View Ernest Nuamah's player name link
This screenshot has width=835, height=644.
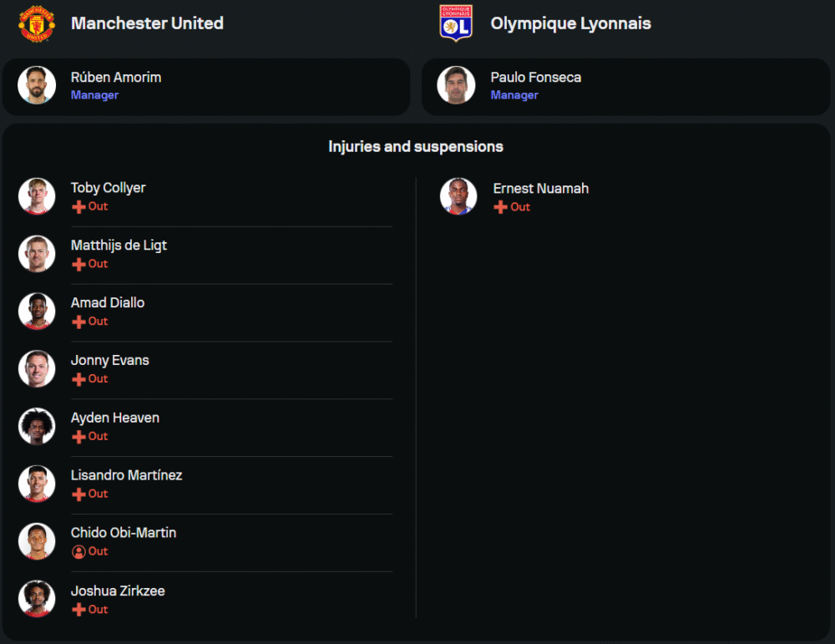point(540,189)
